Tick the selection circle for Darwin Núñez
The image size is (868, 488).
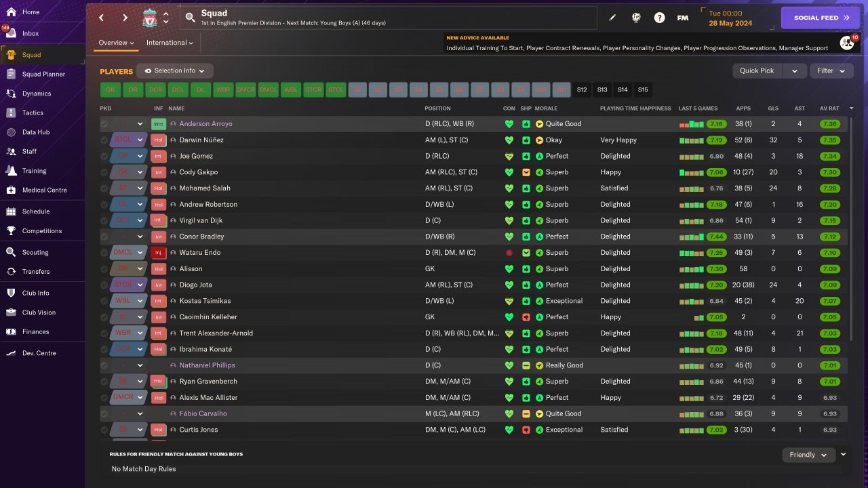click(x=104, y=140)
